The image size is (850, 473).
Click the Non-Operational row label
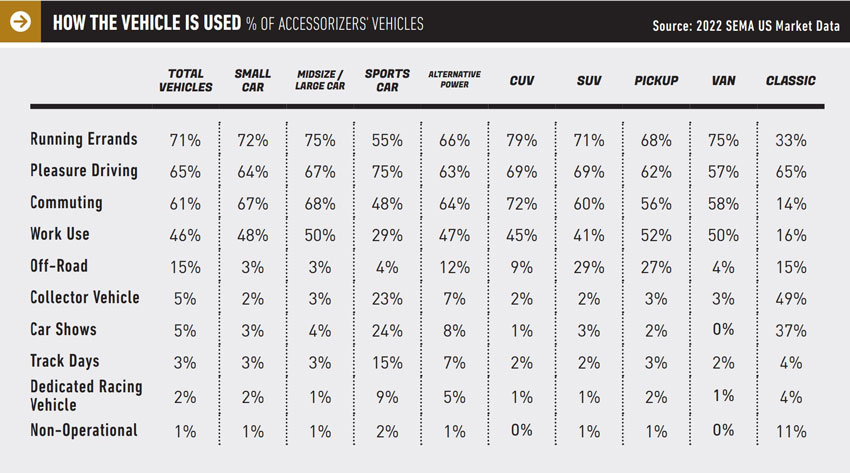tap(83, 431)
